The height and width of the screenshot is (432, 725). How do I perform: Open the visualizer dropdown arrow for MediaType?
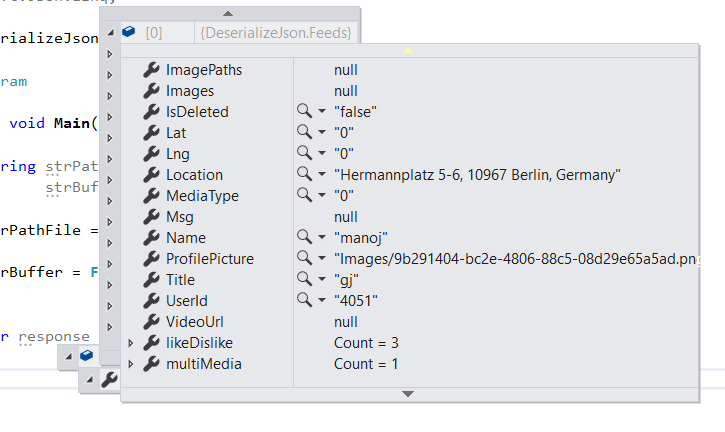(x=322, y=196)
